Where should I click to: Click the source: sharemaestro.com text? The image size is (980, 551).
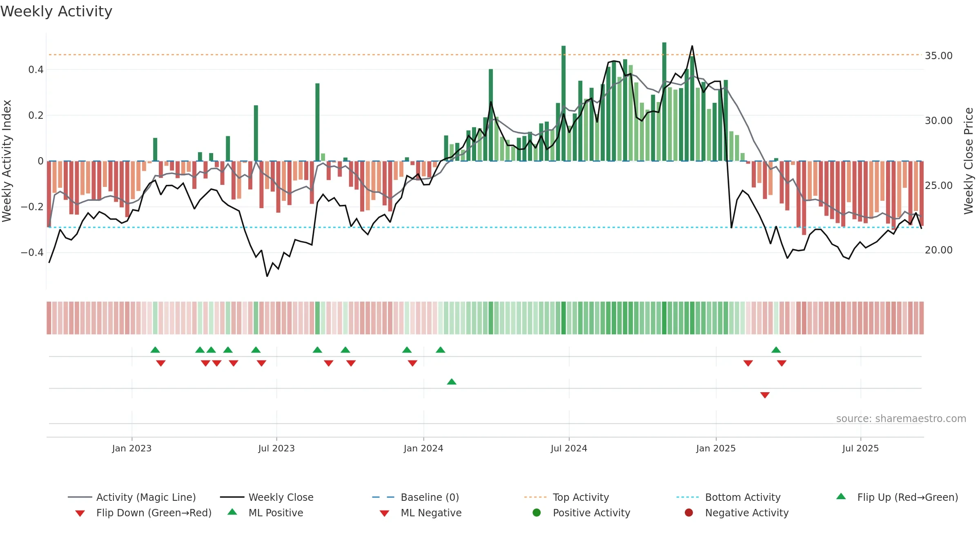tap(901, 418)
